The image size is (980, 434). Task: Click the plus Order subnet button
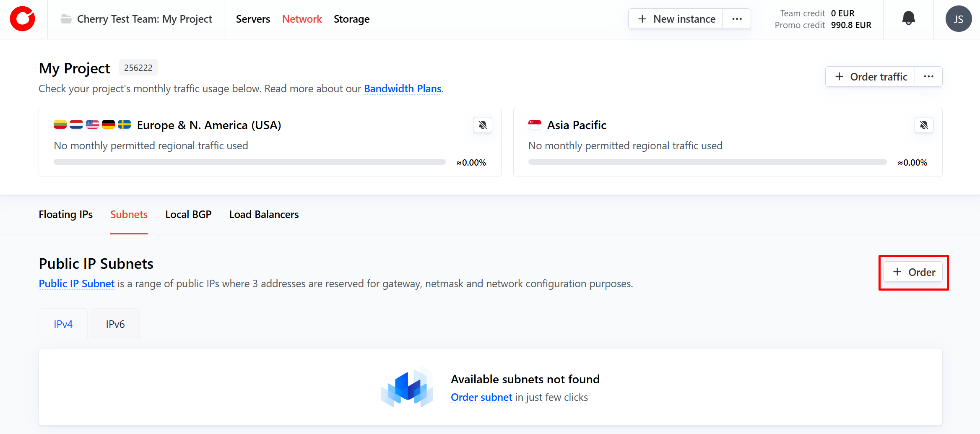coord(913,272)
